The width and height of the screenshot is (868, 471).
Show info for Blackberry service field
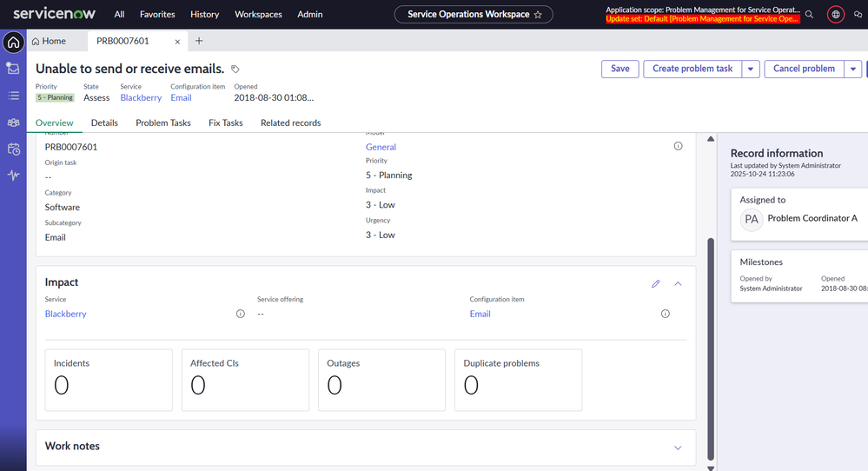point(241,314)
